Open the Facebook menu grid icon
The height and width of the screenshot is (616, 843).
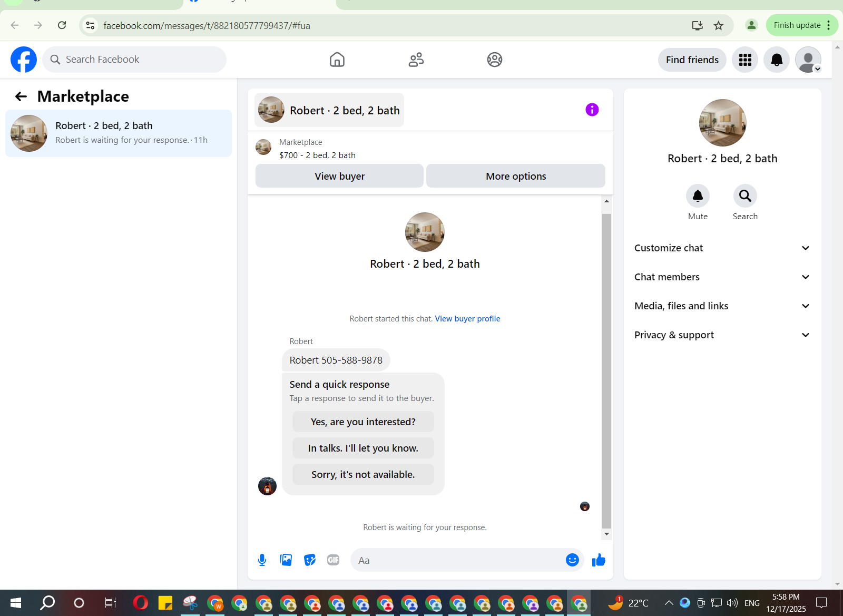click(745, 60)
